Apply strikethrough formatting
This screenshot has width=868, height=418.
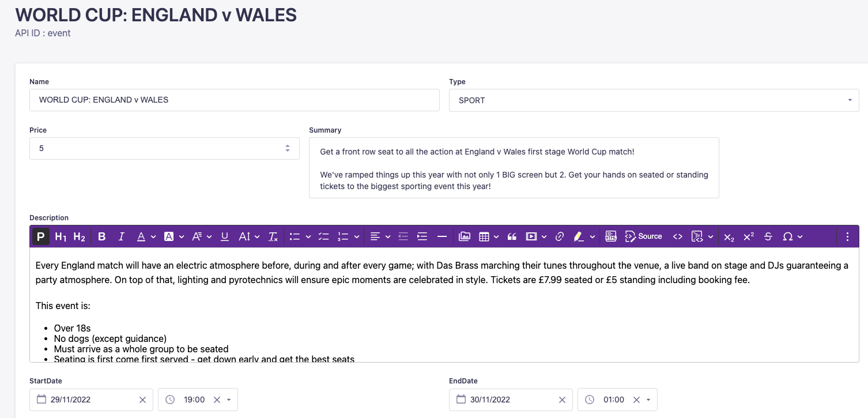coord(768,236)
